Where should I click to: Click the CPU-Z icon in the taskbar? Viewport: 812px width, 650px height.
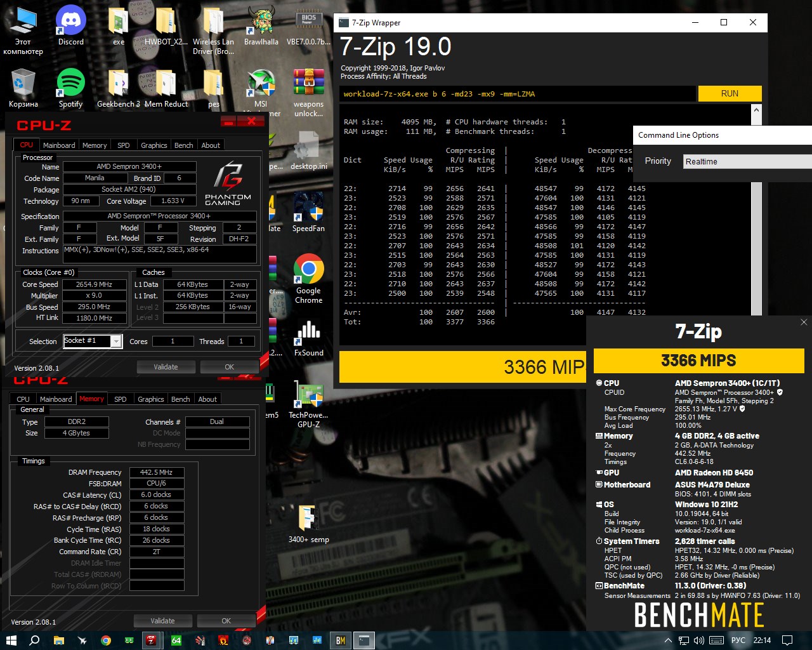click(x=151, y=640)
